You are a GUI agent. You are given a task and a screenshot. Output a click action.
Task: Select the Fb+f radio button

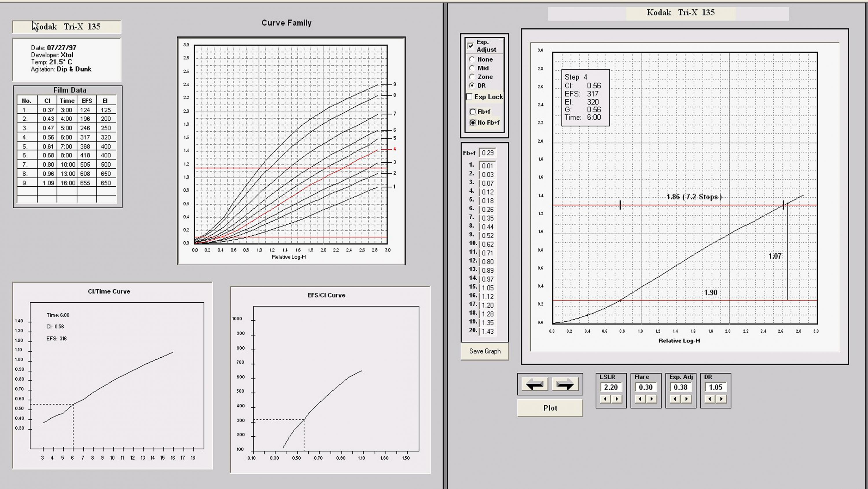(x=473, y=112)
